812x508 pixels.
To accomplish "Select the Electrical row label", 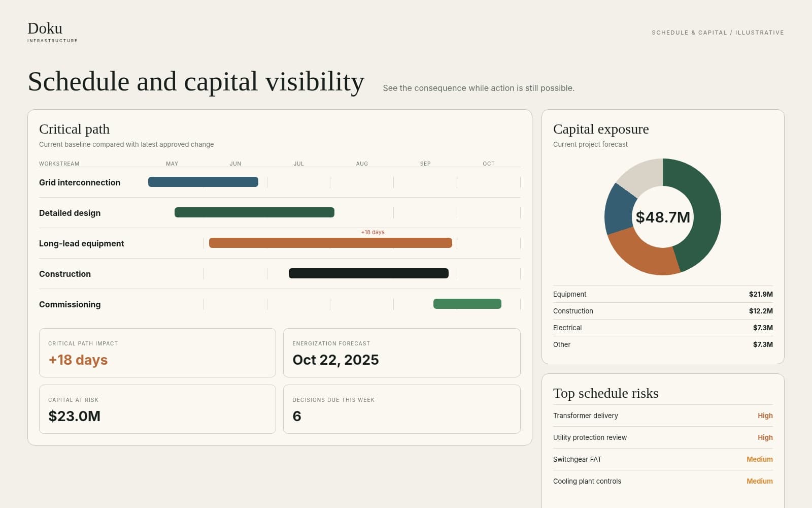I will pos(567,328).
